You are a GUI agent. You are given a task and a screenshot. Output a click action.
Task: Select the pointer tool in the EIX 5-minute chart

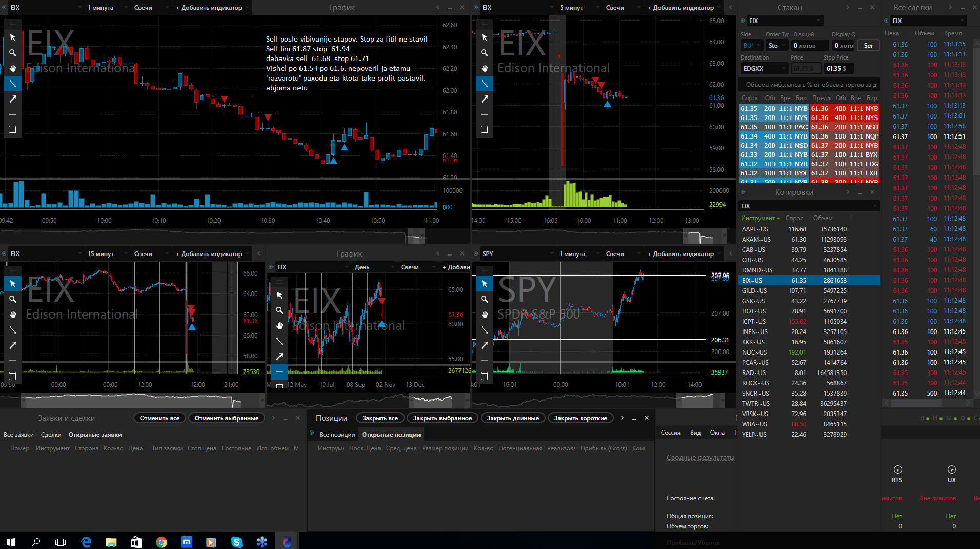click(x=485, y=37)
